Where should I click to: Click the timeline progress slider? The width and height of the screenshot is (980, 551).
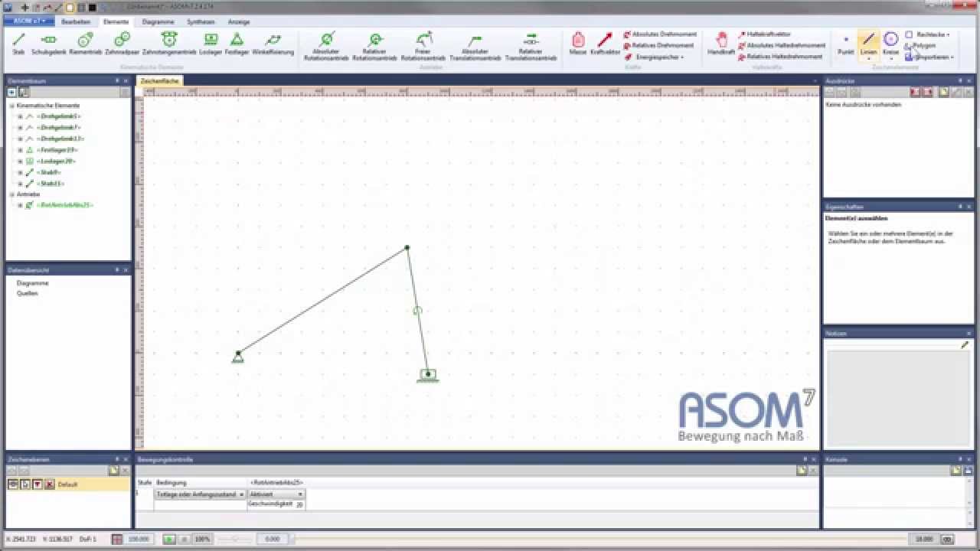click(601, 540)
